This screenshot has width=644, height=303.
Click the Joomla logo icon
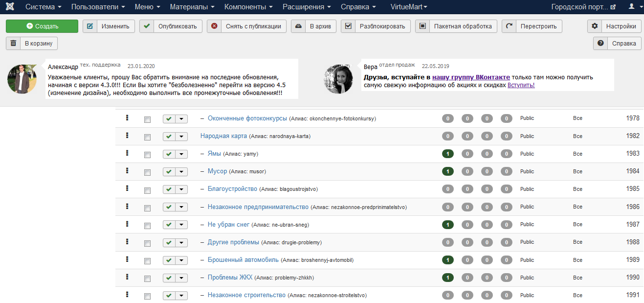tap(10, 7)
